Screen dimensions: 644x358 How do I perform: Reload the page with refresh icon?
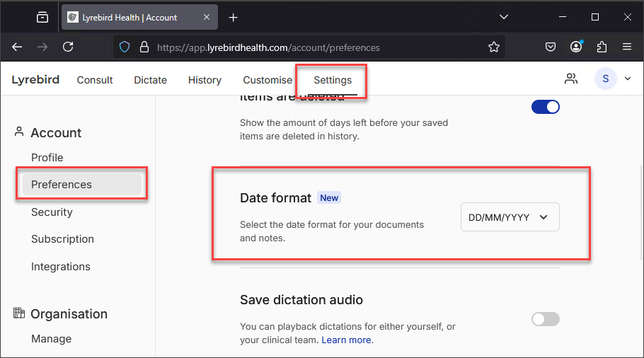tap(68, 47)
